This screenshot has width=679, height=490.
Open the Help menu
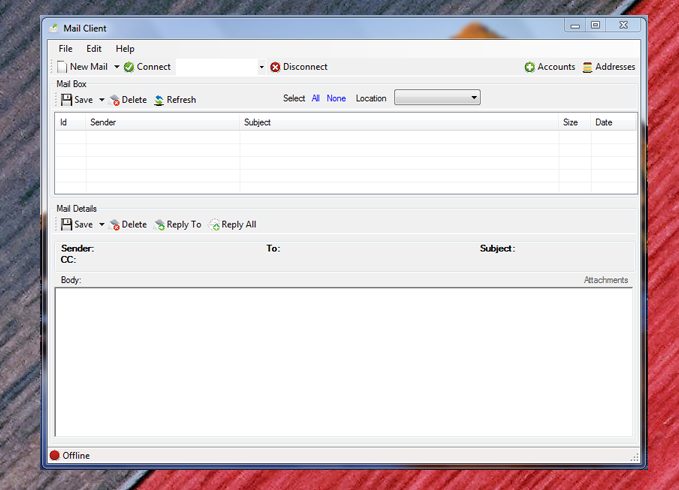(125, 48)
